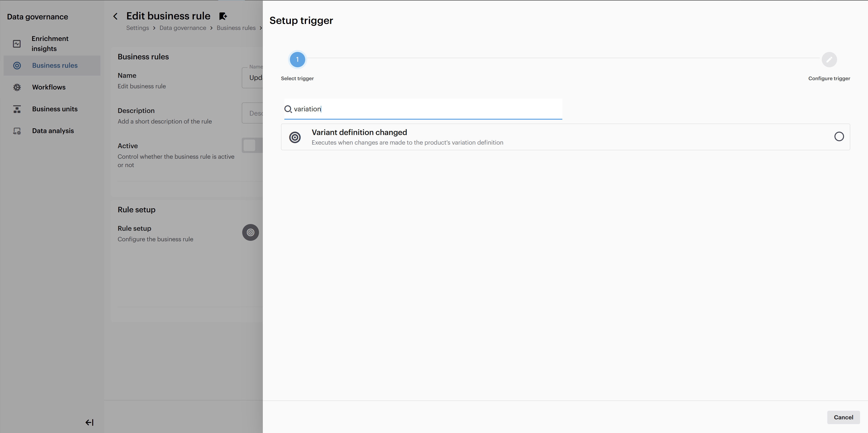Click the pencil Configure trigger step icon
Viewport: 868px width, 433px height.
[829, 60]
